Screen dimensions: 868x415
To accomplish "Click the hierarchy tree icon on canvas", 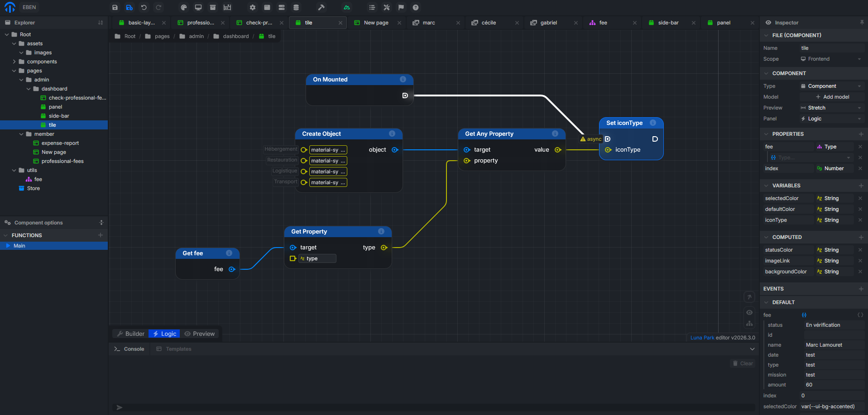I will pos(749,323).
